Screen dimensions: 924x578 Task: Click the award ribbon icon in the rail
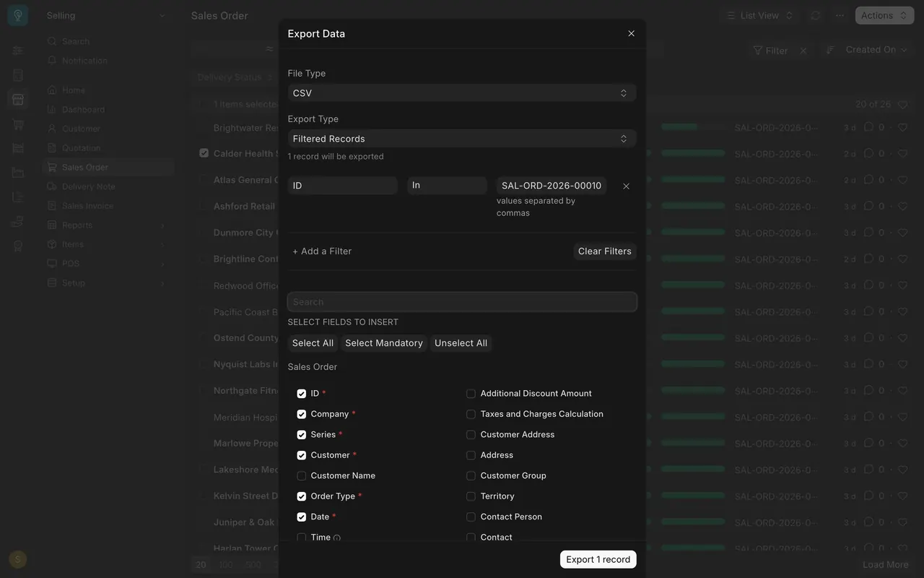18,246
